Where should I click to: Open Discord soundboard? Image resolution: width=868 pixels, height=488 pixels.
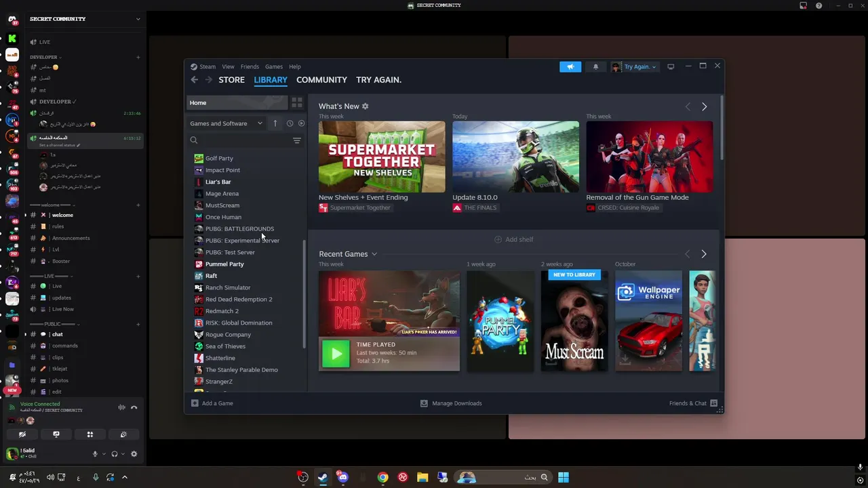[x=123, y=434]
